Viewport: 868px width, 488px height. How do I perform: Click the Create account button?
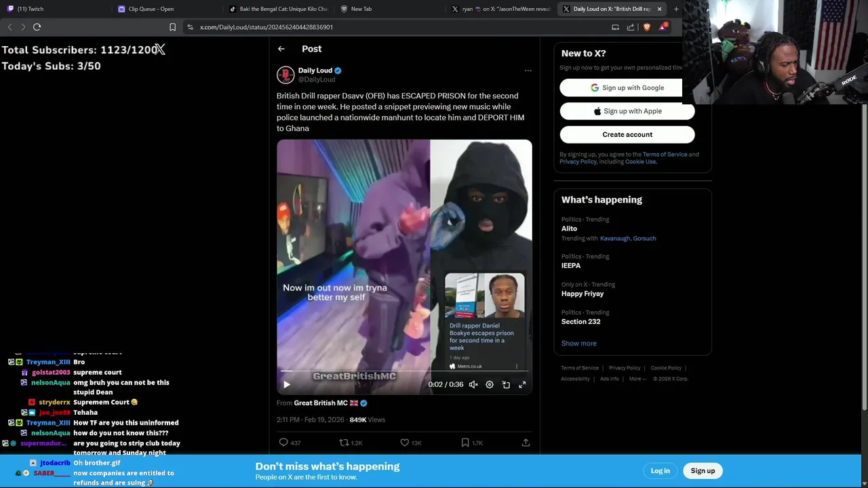point(627,134)
